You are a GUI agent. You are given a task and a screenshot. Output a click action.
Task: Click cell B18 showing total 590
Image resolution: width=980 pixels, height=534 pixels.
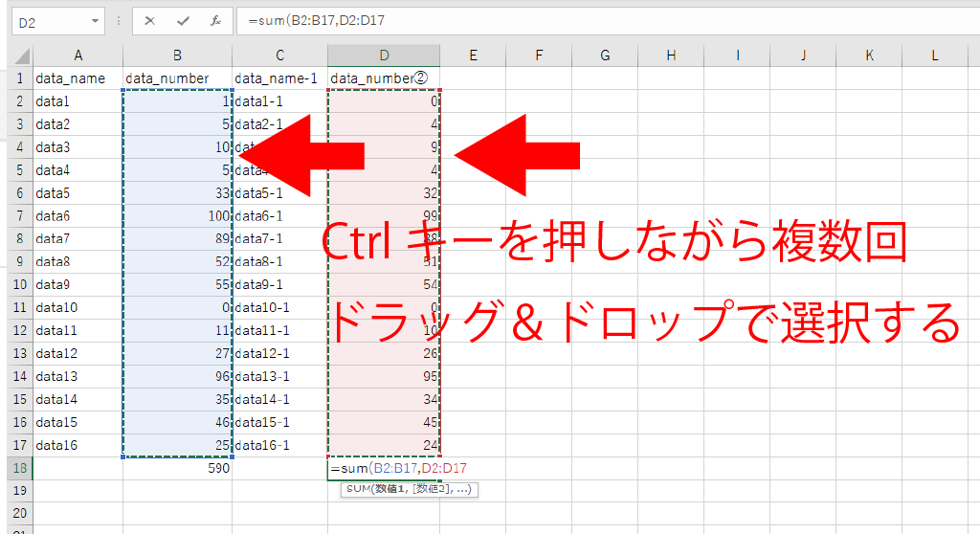click(177, 468)
